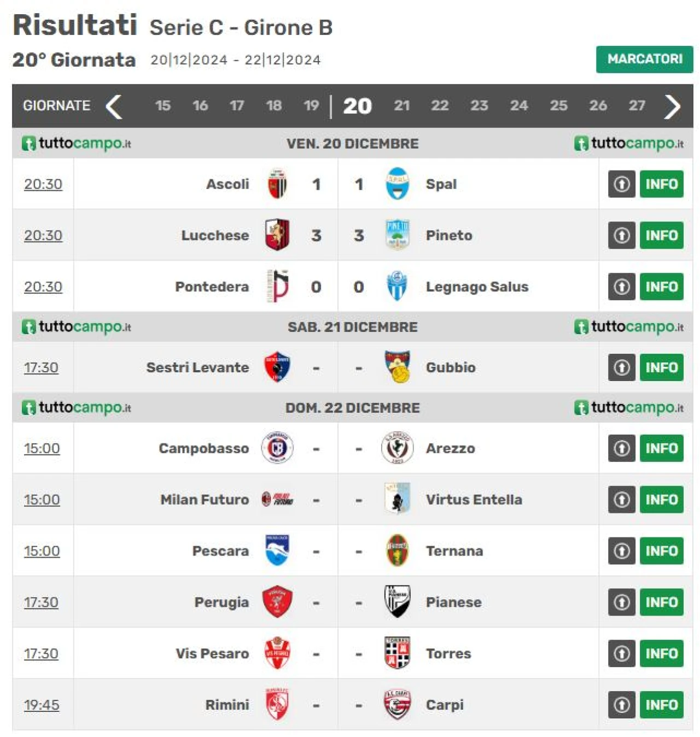Go to previous giornate with left chevron
700x737 pixels.
click(114, 106)
